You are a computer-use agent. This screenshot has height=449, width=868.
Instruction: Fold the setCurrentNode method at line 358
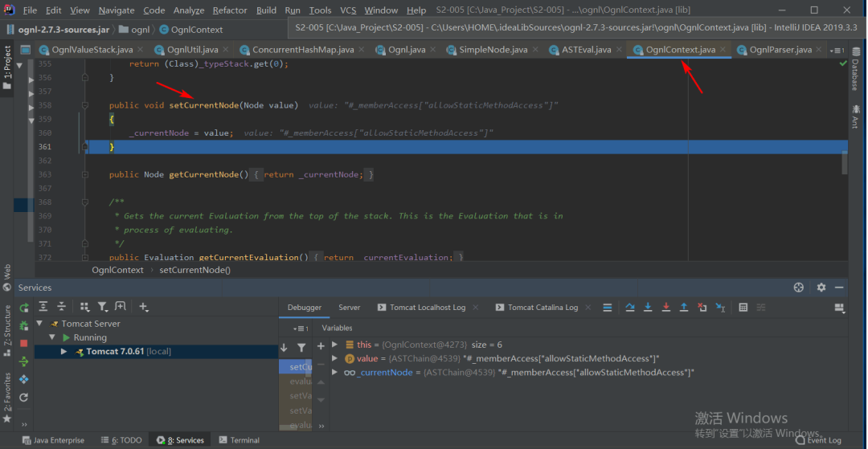pos(85,105)
